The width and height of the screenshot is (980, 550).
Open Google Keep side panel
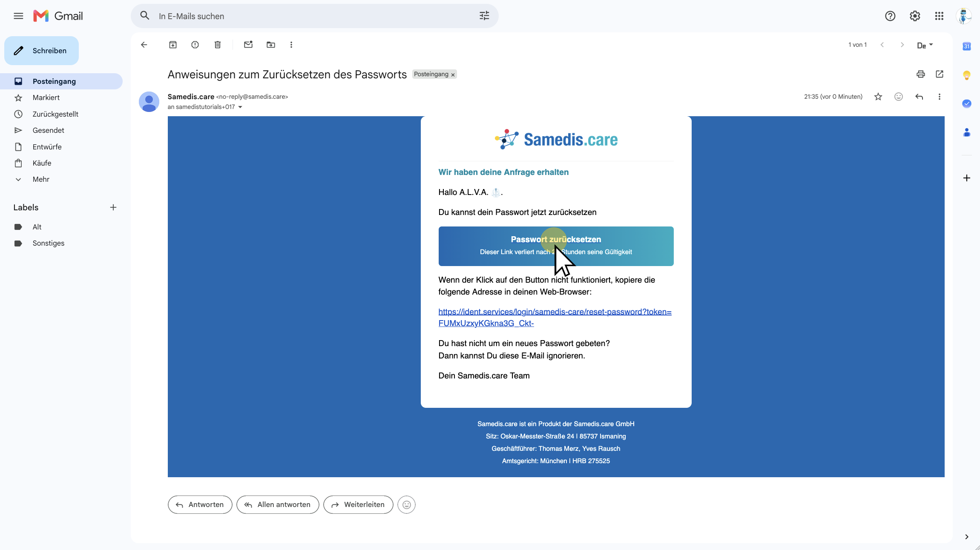[967, 75]
